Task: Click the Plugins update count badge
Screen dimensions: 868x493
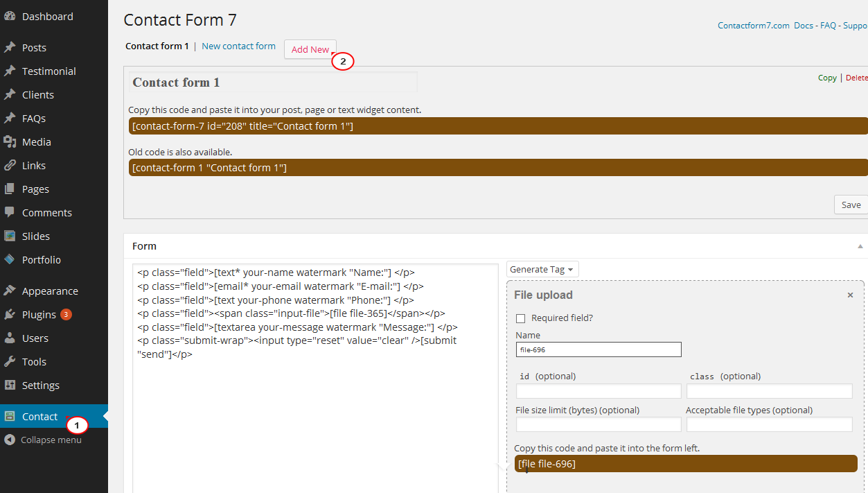Action: 66,315
